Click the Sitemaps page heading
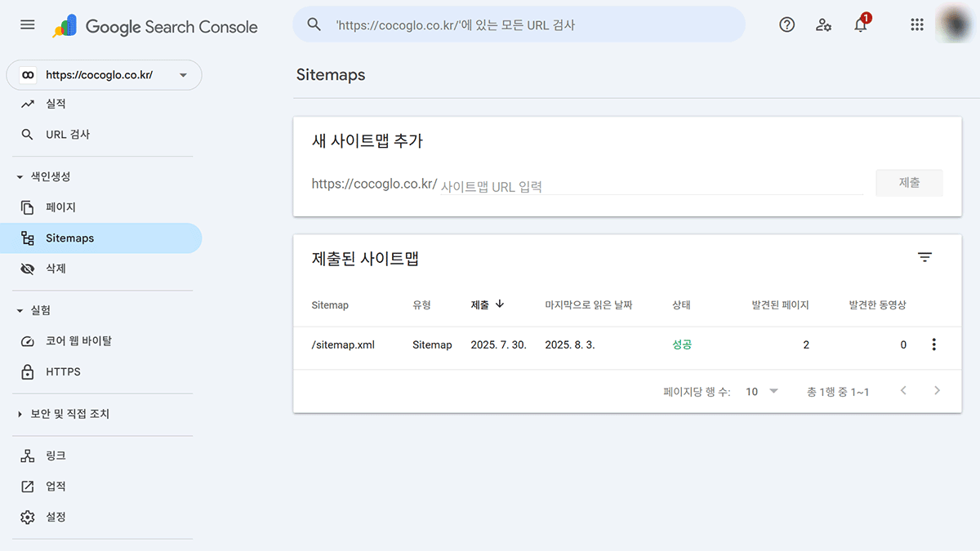 (x=331, y=75)
